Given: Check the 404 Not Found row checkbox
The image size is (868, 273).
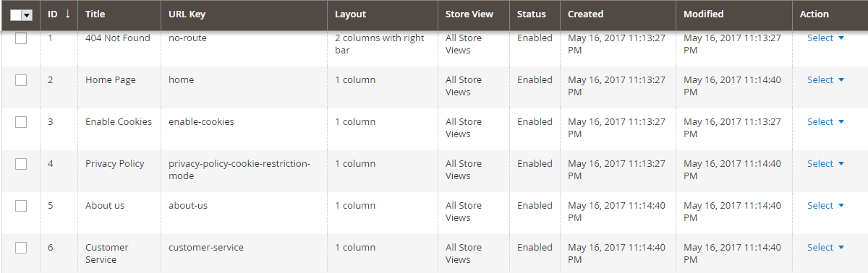Looking at the screenshot, I should (21, 38).
